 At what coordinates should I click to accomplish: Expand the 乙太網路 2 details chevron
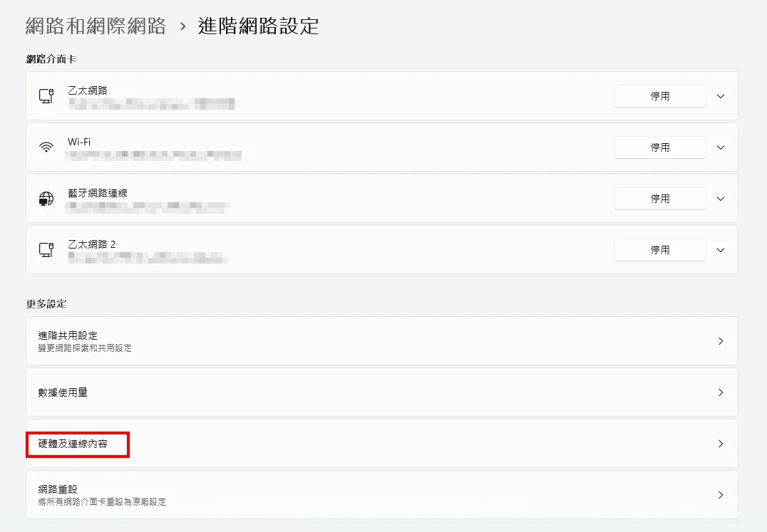tap(721, 250)
